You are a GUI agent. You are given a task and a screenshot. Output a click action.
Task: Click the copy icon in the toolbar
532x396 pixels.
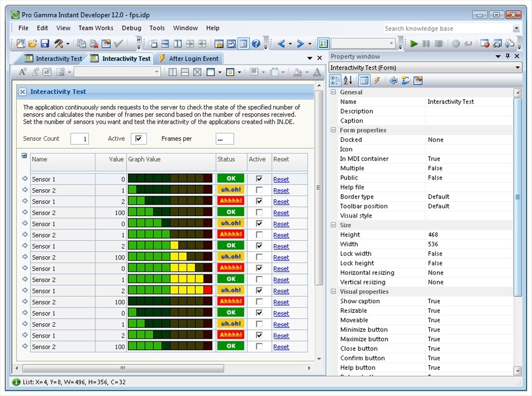pos(82,44)
